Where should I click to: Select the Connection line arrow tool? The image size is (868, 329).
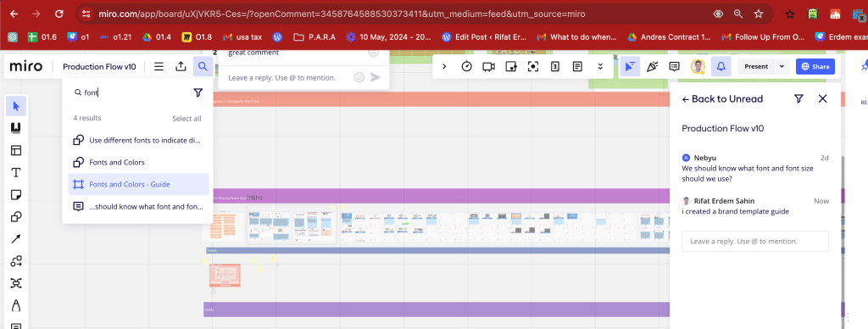tap(16, 239)
